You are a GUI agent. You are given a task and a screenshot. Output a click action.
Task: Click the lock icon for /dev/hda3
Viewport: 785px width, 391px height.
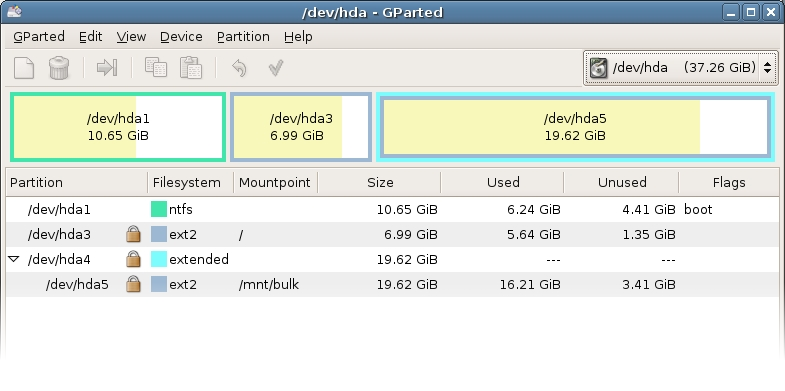click(133, 234)
